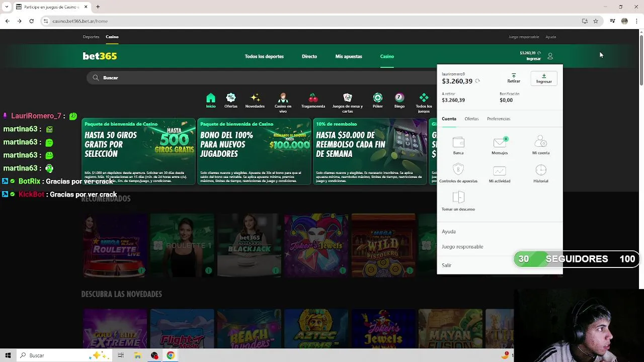
Task: Switch to Preferencias tab in account panel
Action: click(x=499, y=119)
